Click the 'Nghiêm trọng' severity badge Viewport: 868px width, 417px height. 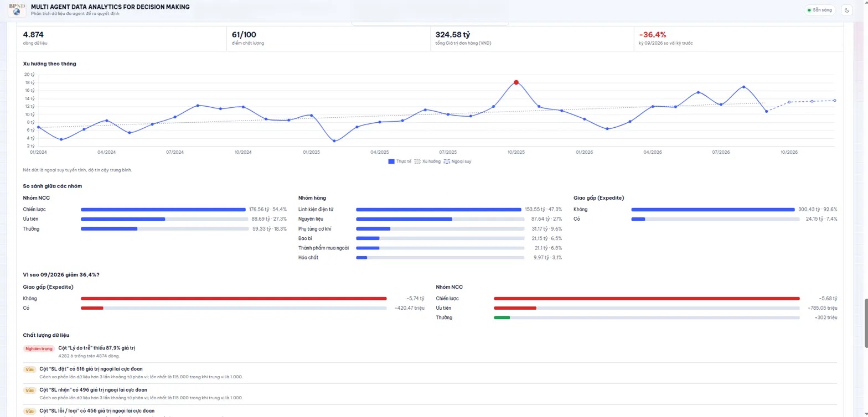pos(39,348)
